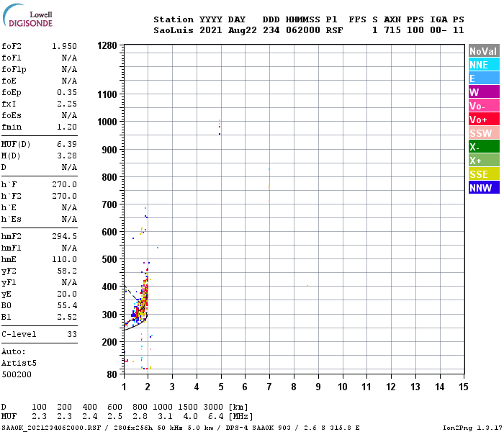Click the fmin value 1.20

click(x=67, y=127)
